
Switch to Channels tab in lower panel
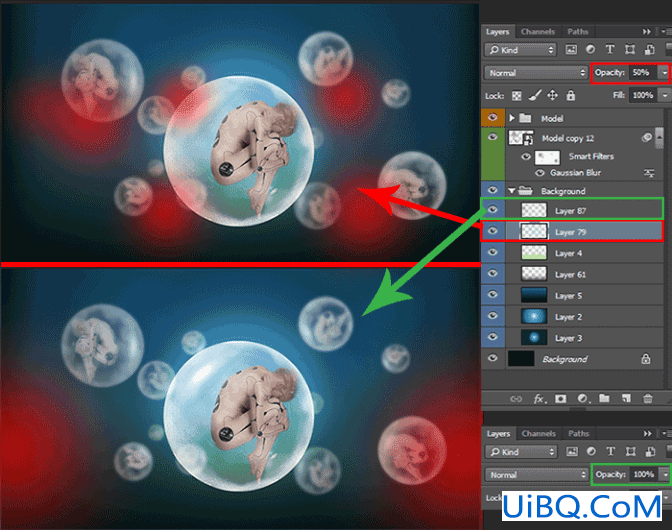click(539, 434)
